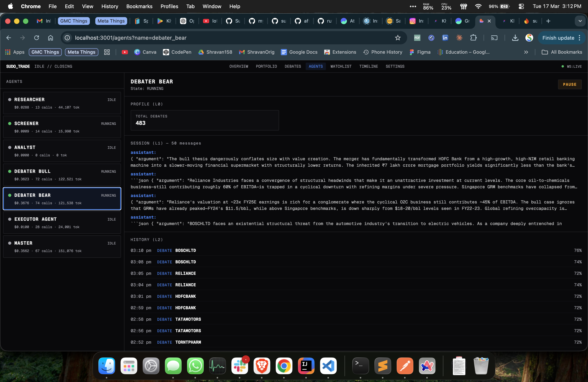
Task: Open the LinkedIn extension icon
Action: [x=445, y=38]
